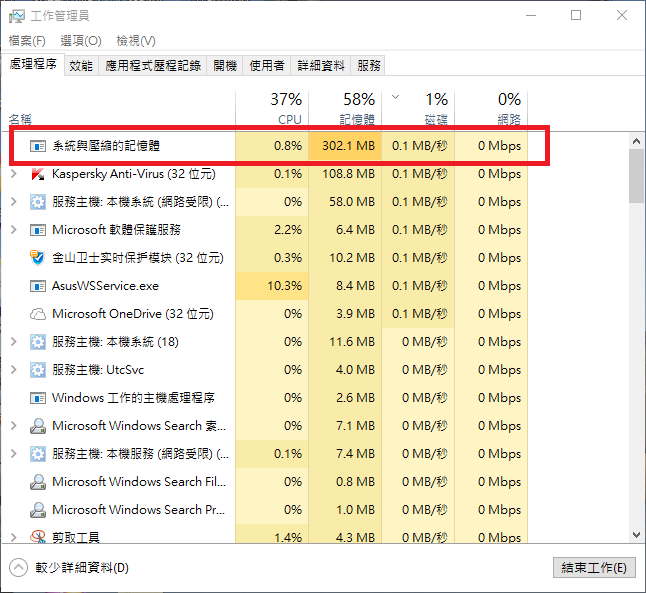
Task: Expand 服務主機: 本機系統 (網路受限) group
Action: coord(14,202)
